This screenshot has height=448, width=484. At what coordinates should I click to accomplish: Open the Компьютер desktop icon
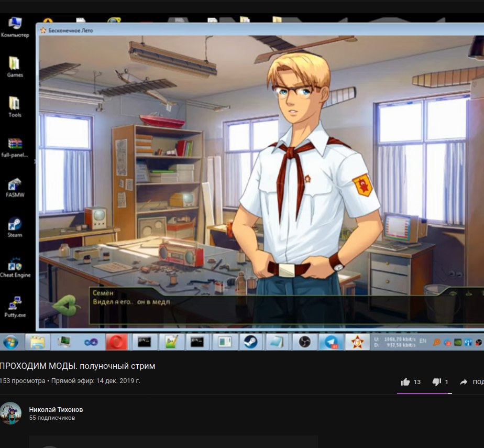point(15,27)
